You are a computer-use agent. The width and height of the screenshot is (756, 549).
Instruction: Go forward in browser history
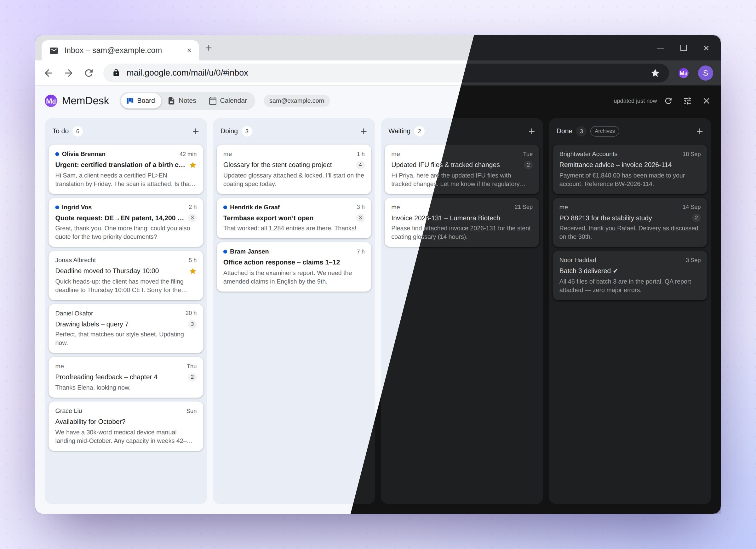tap(69, 73)
